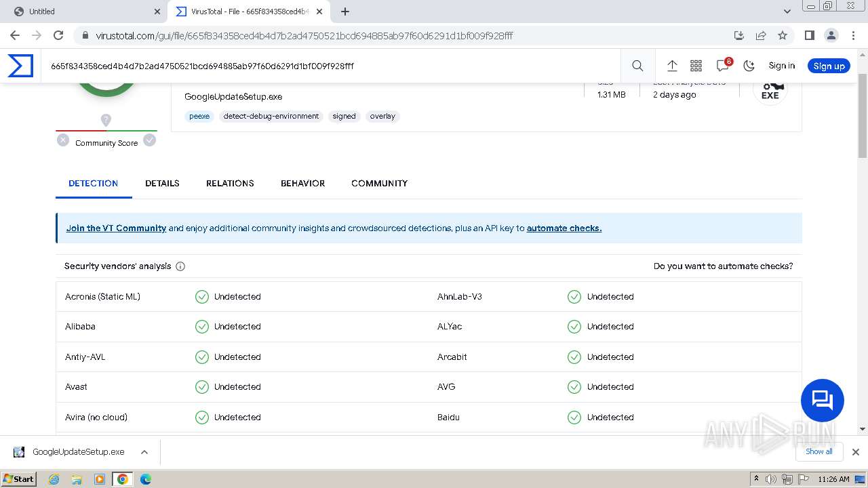Toggle browser side panel icon
Image resolution: width=868 pixels, height=488 pixels.
coord(809,35)
